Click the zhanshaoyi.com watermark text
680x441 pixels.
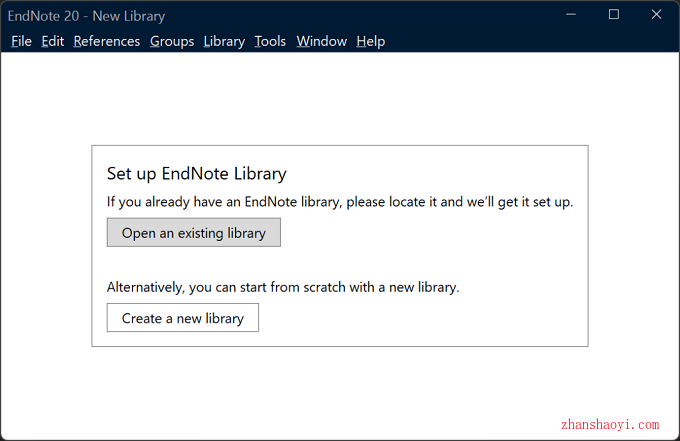[x=610, y=424]
